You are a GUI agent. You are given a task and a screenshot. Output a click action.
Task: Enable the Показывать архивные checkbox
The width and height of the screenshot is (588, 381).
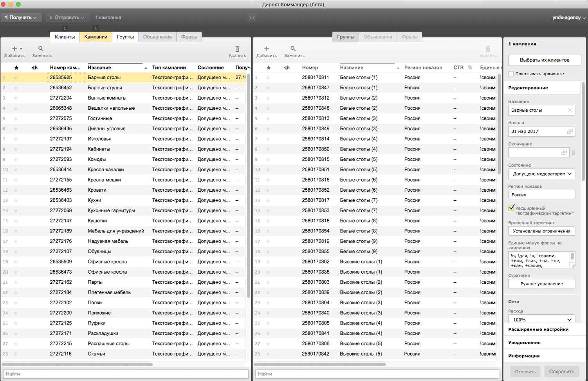[x=511, y=74]
